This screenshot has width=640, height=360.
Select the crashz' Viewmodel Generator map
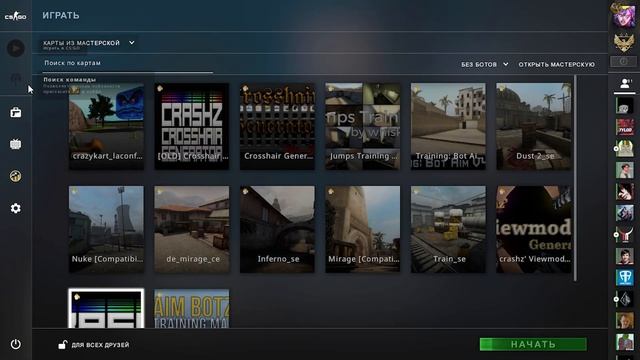[534, 229]
